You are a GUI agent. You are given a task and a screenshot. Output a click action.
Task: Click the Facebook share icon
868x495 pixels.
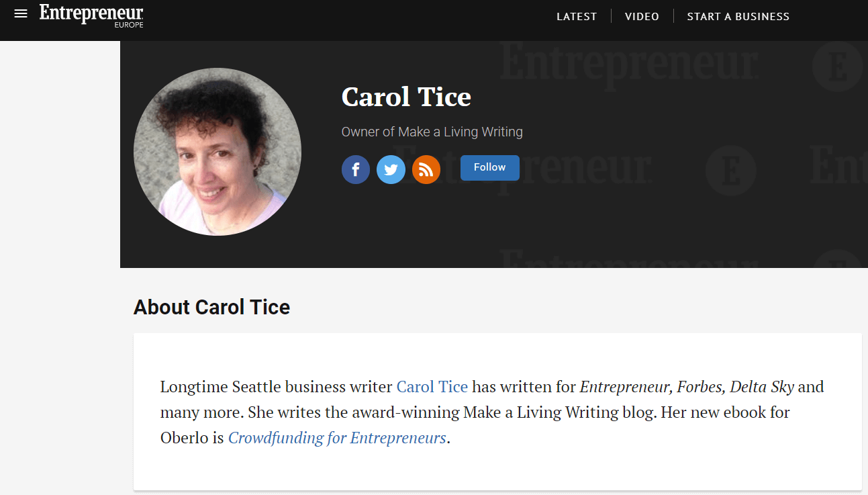click(356, 169)
